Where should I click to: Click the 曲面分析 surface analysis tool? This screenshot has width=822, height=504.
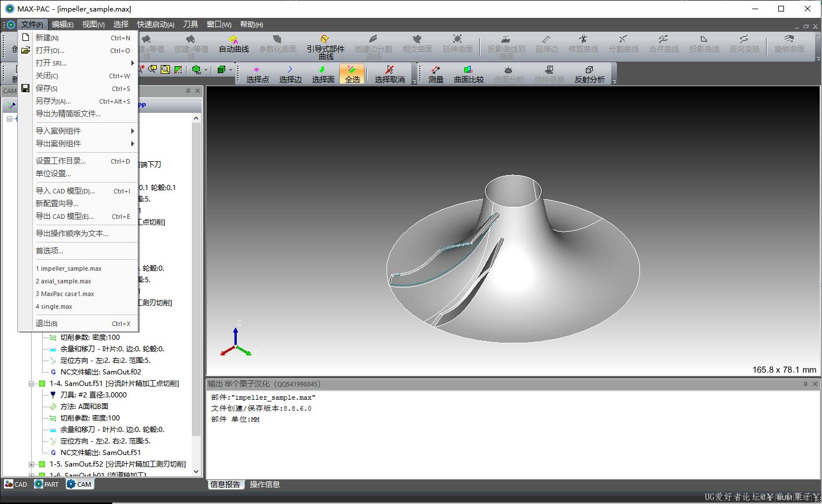pos(509,74)
